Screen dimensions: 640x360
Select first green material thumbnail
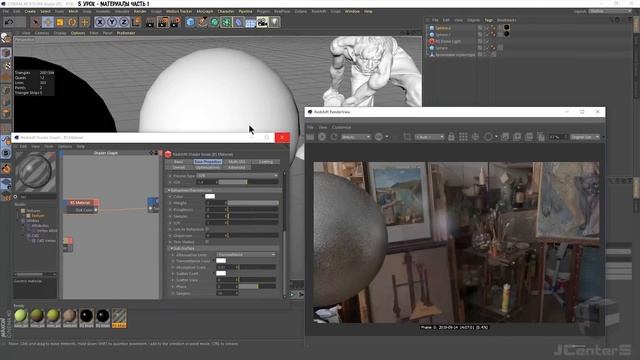(21, 316)
